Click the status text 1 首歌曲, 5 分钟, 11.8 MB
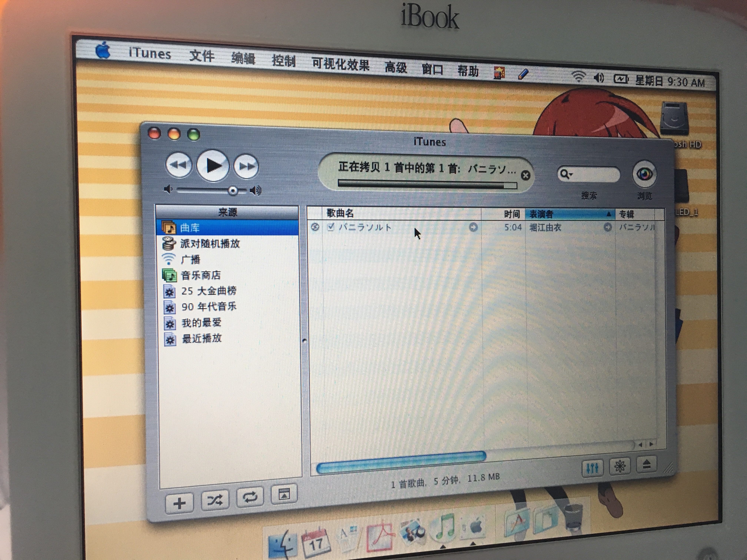This screenshot has height=560, width=747. click(445, 481)
